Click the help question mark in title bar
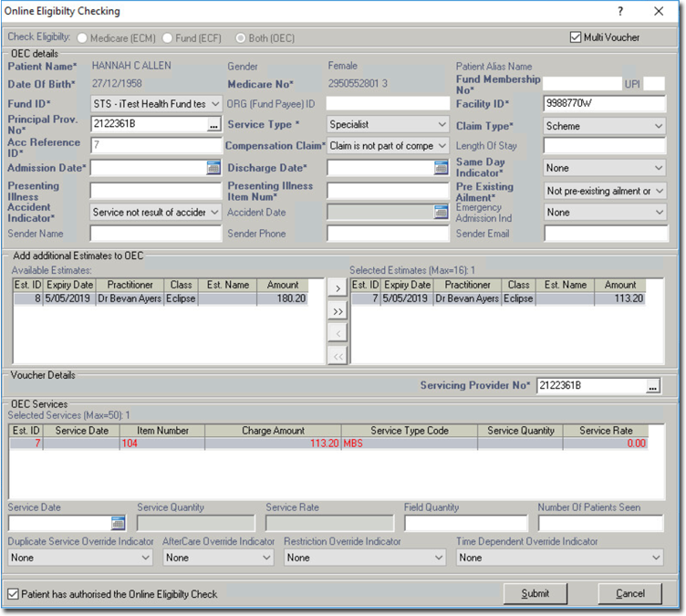686x616 pixels. [620, 12]
